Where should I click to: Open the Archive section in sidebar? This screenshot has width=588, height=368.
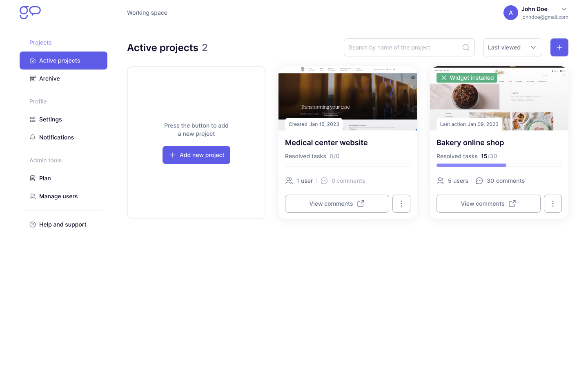point(49,79)
